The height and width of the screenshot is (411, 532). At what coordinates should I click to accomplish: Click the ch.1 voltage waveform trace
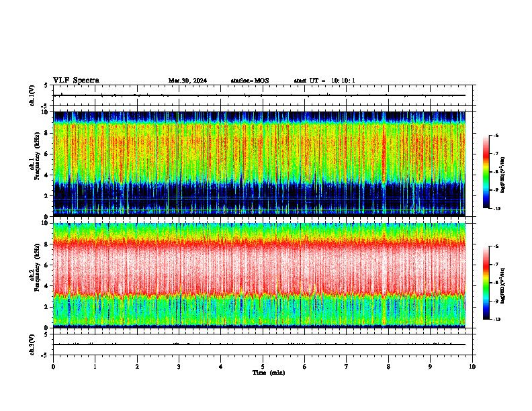pos(259,95)
